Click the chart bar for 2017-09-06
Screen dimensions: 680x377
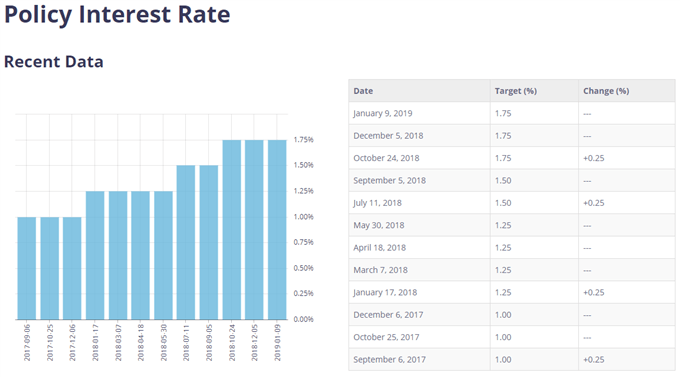[x=27, y=268]
